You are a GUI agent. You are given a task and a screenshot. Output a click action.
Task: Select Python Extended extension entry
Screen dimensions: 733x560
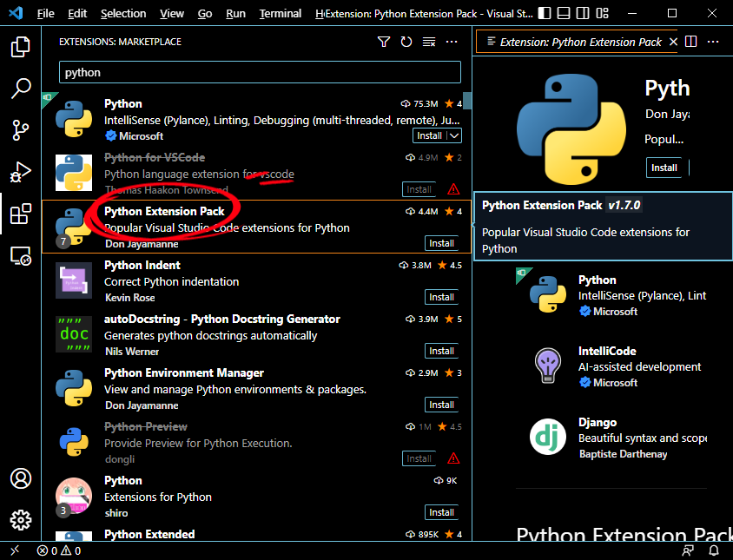pyautogui.click(x=256, y=534)
